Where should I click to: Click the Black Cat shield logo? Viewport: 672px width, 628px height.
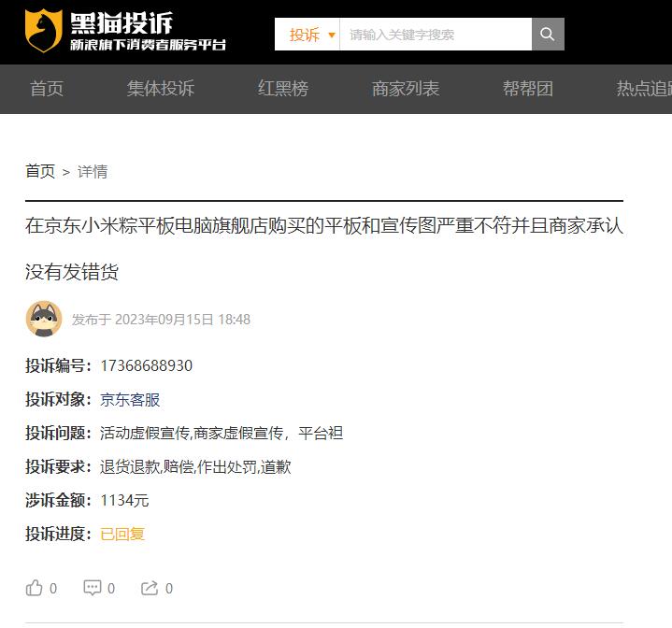(x=43, y=31)
